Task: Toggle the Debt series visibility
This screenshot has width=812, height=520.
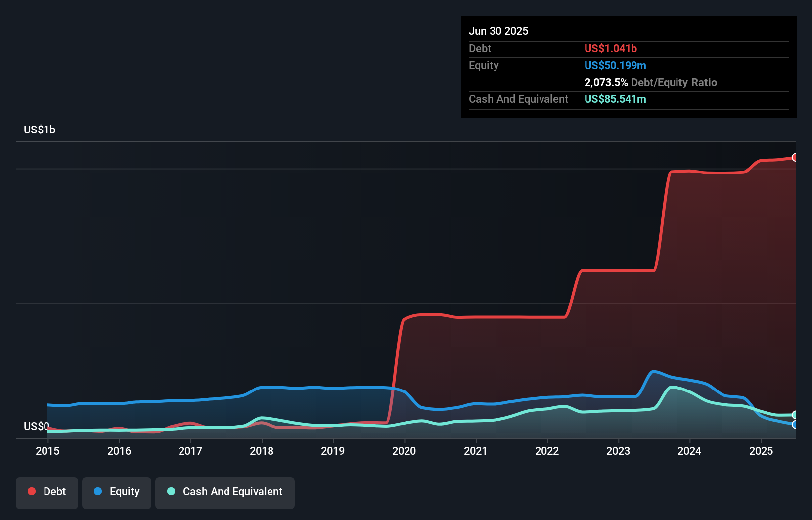Action: (x=47, y=491)
